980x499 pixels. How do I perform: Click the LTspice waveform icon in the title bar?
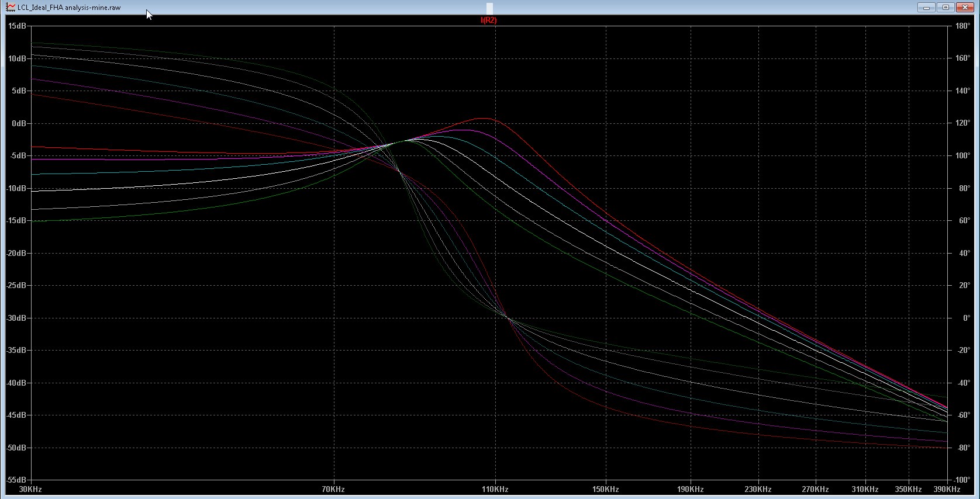click(11, 8)
